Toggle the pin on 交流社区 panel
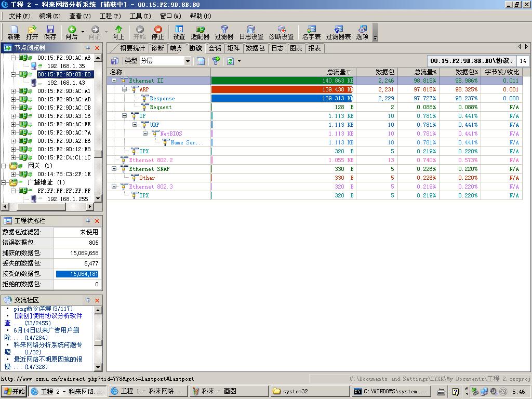Image resolution: width=532 pixels, height=399 pixels. 88,300
